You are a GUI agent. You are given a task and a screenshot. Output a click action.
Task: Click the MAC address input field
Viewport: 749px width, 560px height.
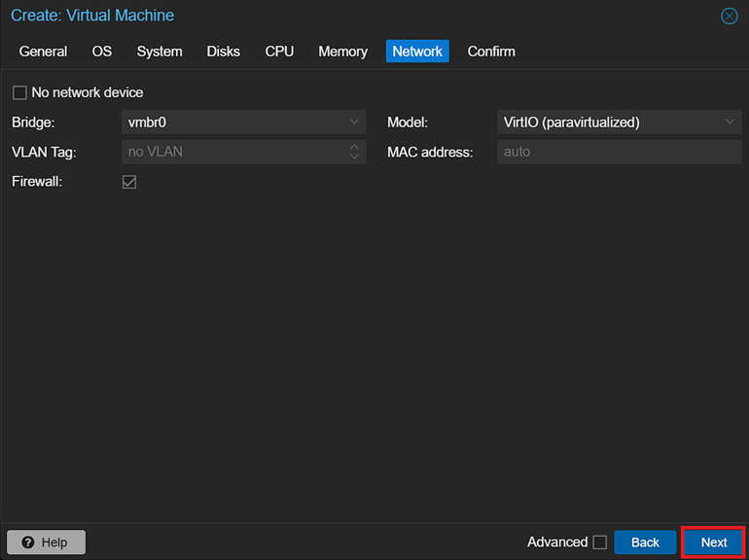pos(619,152)
